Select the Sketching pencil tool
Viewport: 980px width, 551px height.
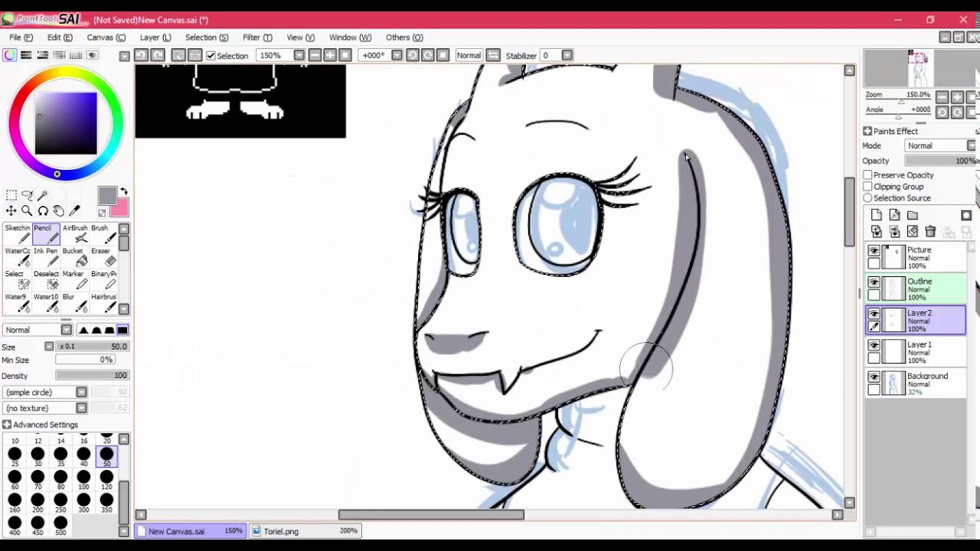[x=17, y=234]
